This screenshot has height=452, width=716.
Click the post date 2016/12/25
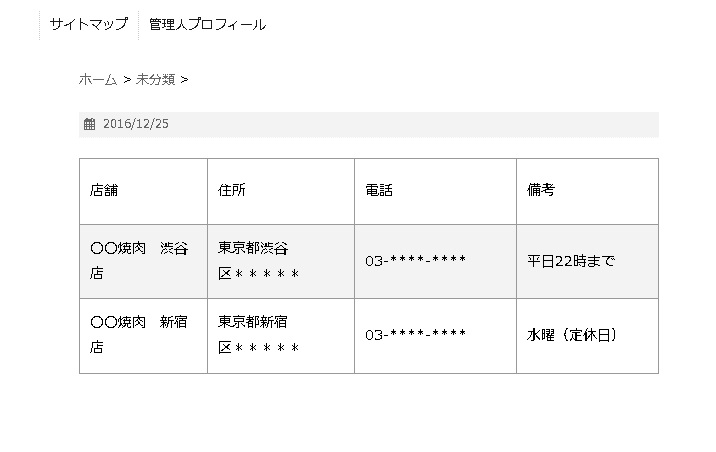coord(136,124)
